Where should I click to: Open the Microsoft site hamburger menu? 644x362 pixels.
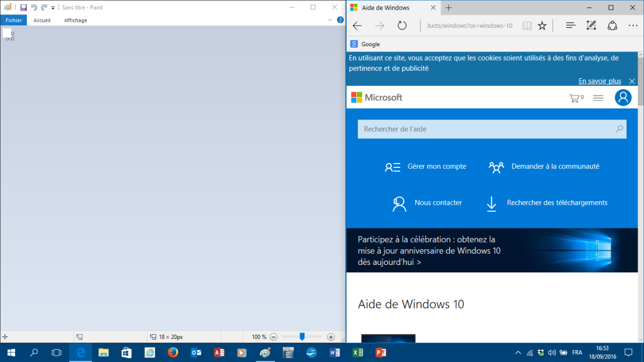(598, 98)
